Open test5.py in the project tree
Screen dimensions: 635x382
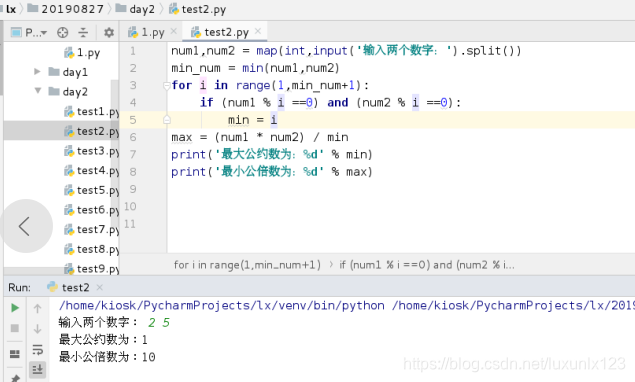click(92, 190)
